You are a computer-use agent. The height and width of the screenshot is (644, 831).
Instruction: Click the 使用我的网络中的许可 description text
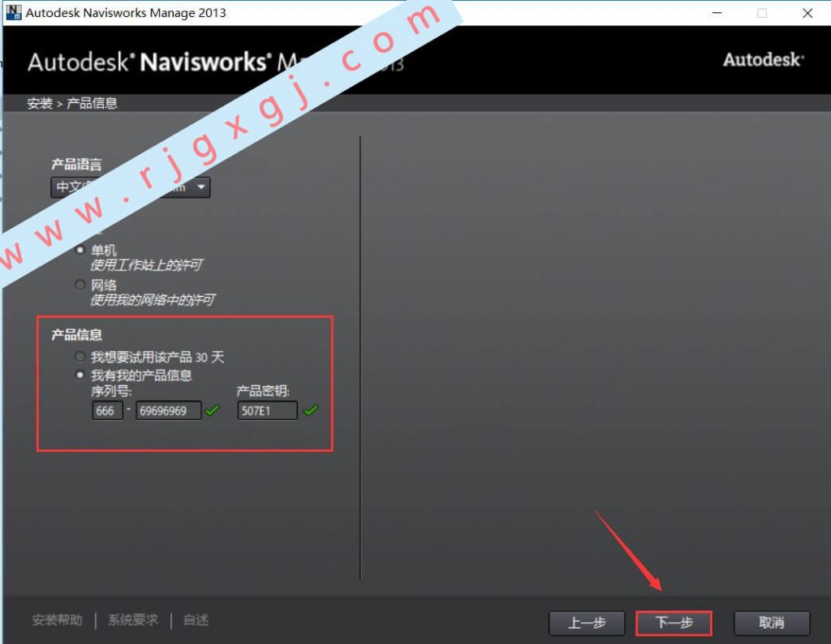[152, 300]
